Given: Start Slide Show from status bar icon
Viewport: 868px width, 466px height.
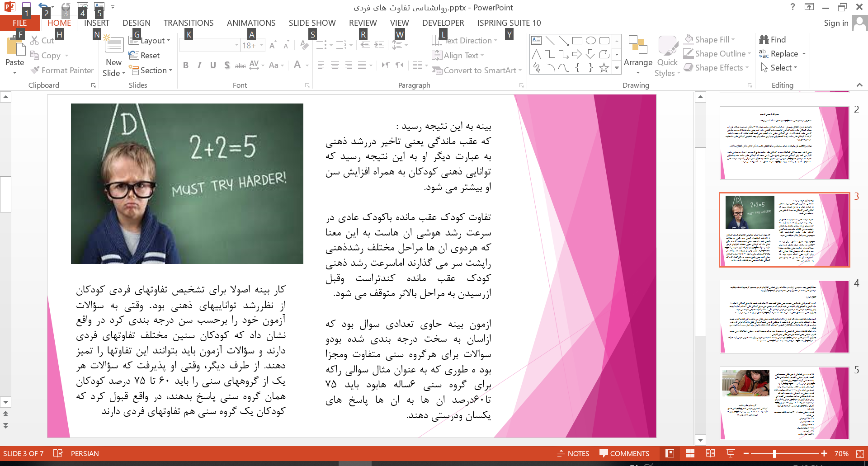Looking at the screenshot, I should (730, 453).
